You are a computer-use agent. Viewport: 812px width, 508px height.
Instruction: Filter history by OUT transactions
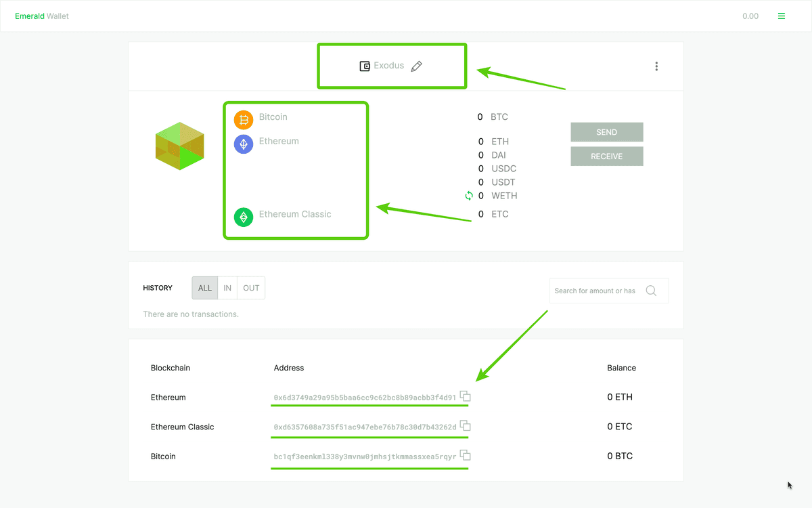point(251,288)
